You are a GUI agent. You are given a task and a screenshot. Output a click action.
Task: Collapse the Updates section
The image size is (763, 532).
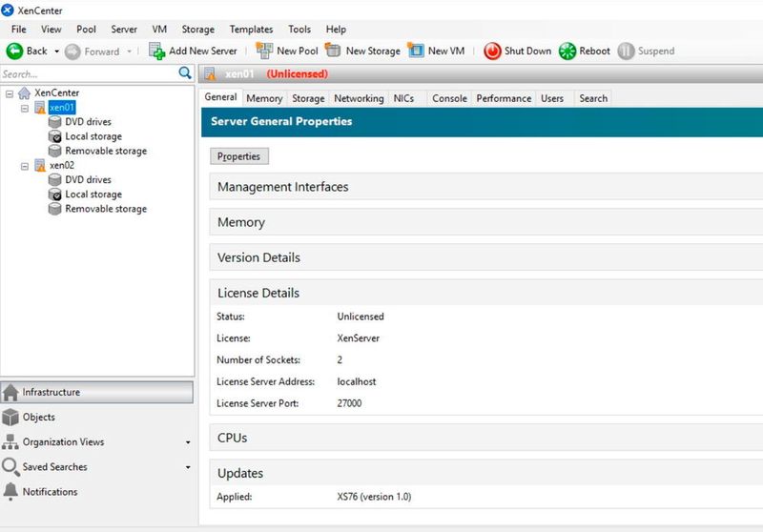pyautogui.click(x=486, y=474)
